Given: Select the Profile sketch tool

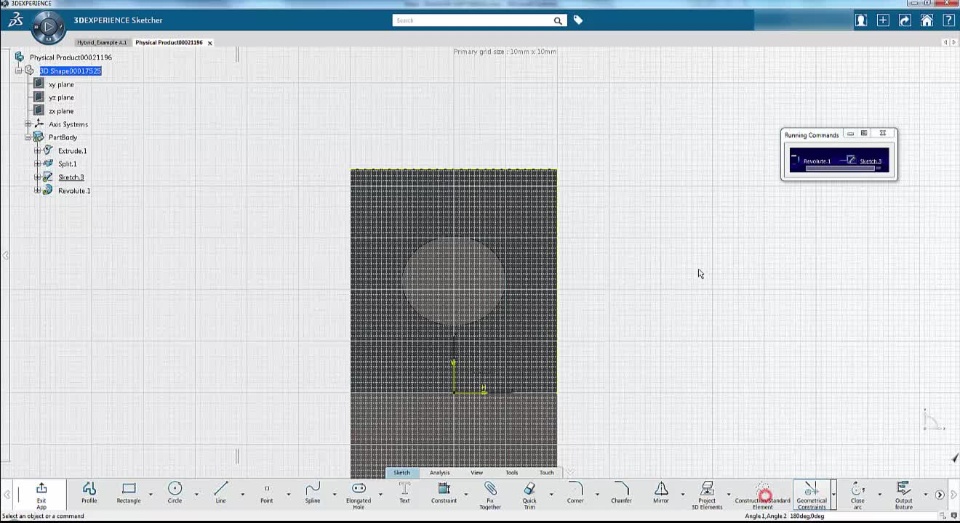Looking at the screenshot, I should pyautogui.click(x=89, y=492).
